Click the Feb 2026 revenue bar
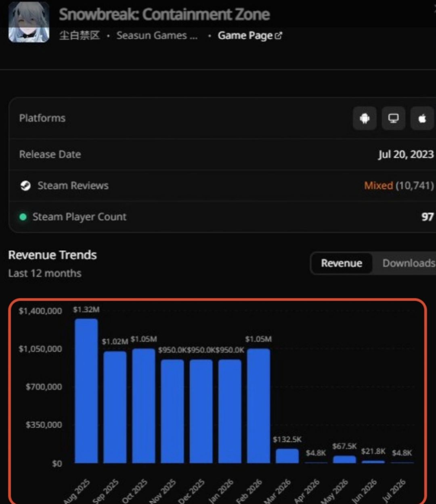436x504 pixels. [258, 406]
